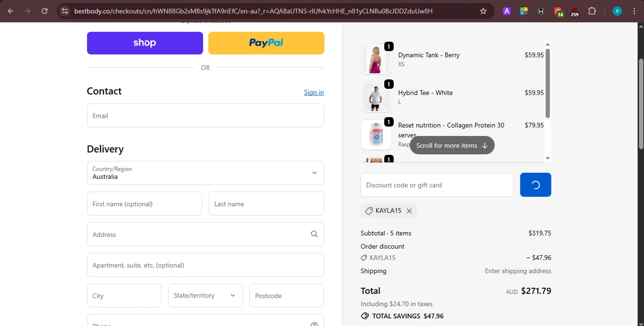Click the tag icon beside TOTAL SAVINGS

click(x=365, y=316)
